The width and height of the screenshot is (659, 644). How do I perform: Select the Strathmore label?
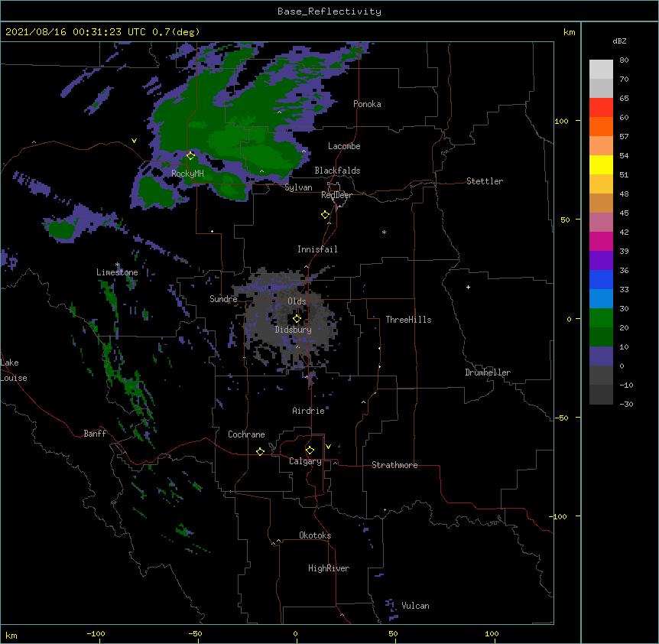tap(394, 465)
